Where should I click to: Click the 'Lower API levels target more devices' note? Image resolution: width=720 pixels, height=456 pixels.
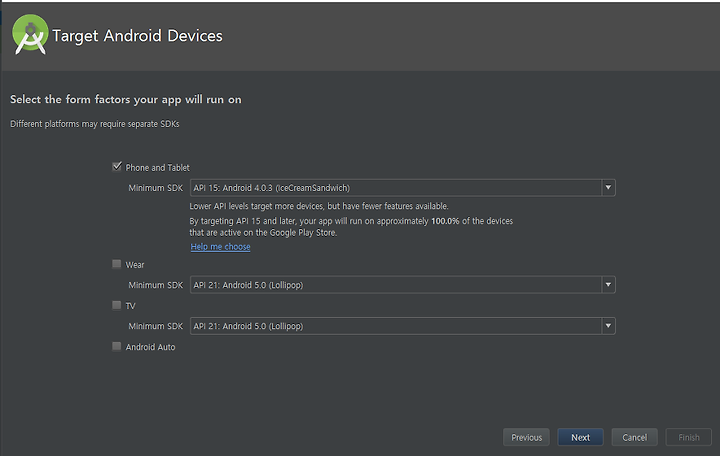coord(319,206)
